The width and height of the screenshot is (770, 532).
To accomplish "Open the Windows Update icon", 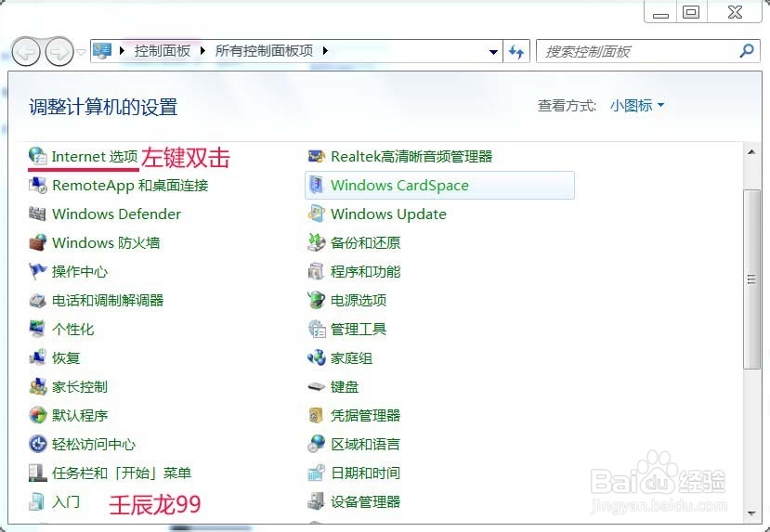I will (316, 214).
